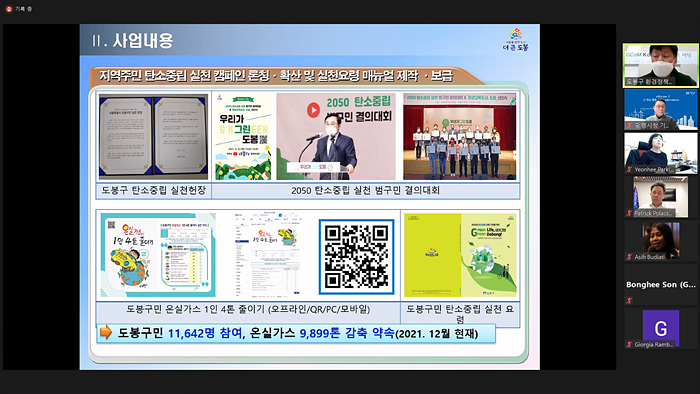Click the muted mic icon on 광명시청 tile
Viewport: 700px width, 394px height.
pos(629,126)
